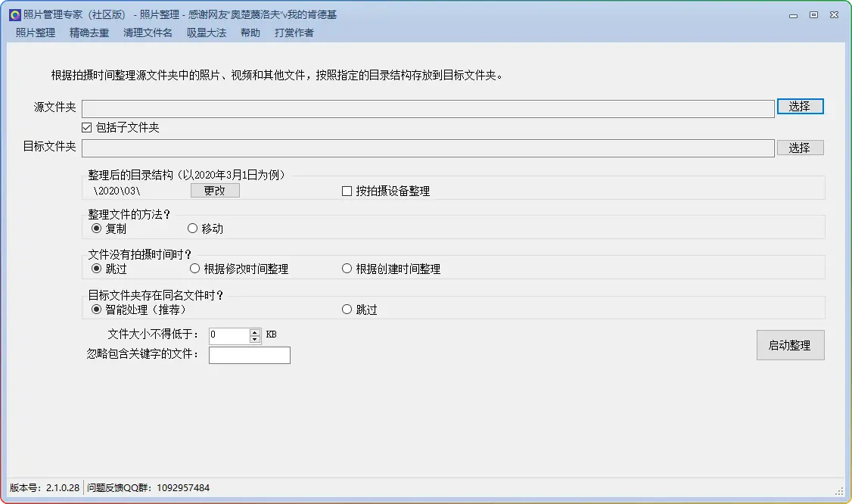The width and height of the screenshot is (852, 504).
Task: Open the 清理文件名 menu
Action: coord(148,33)
